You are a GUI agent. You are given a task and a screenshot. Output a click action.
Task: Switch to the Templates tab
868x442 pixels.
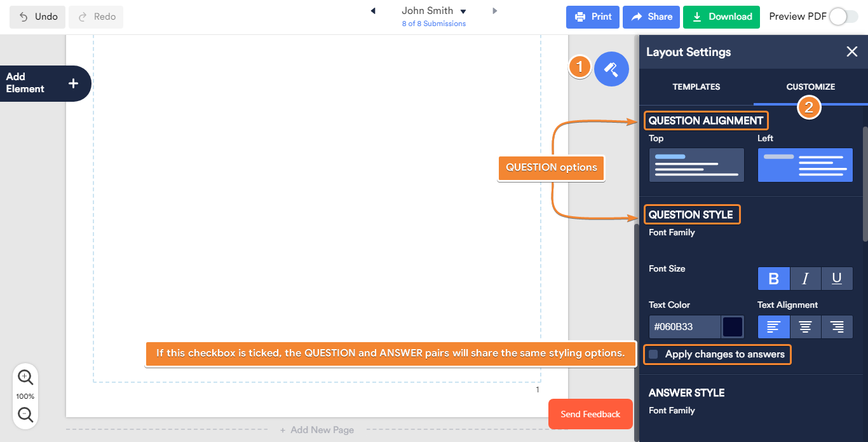pyautogui.click(x=696, y=87)
